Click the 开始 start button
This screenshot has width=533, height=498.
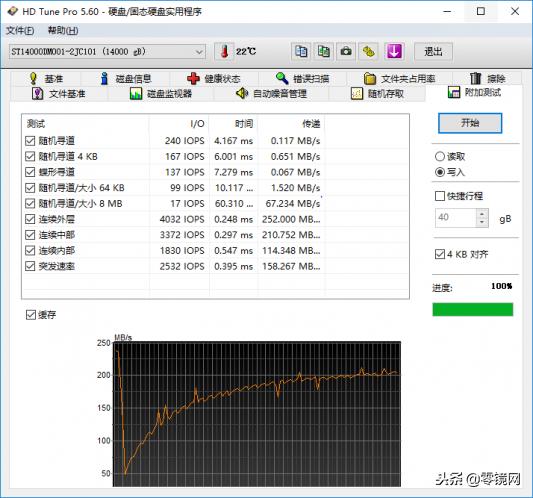click(x=470, y=123)
